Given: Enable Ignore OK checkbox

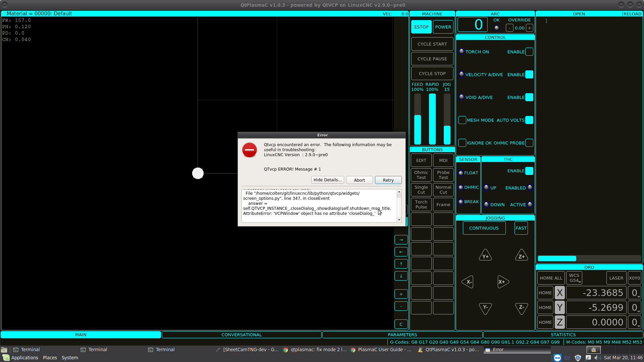Looking at the screenshot, I should click(462, 143).
